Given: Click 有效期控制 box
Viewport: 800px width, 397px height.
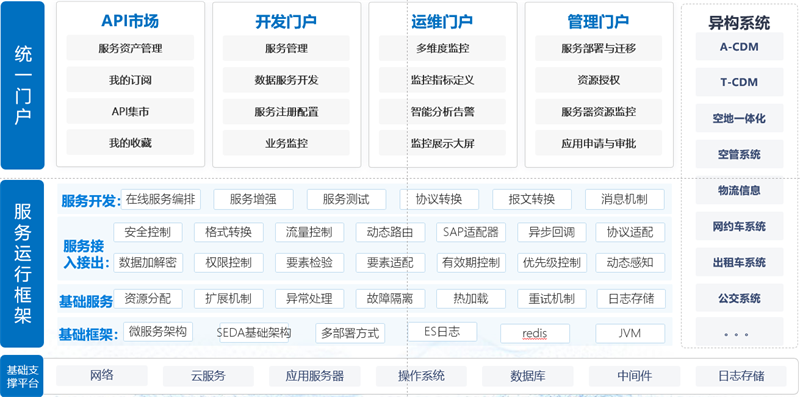Looking at the screenshot, I should pyautogui.click(x=471, y=263).
